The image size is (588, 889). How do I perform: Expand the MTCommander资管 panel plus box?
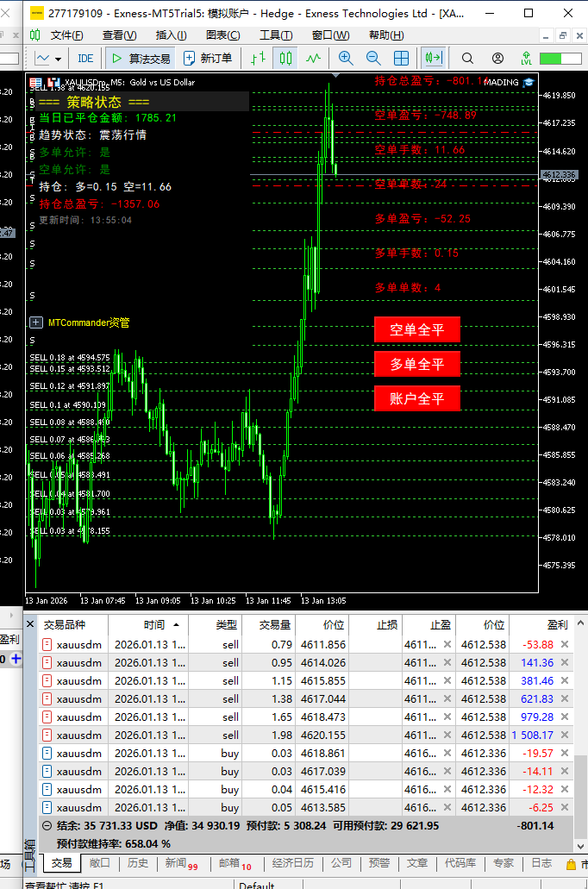[35, 322]
